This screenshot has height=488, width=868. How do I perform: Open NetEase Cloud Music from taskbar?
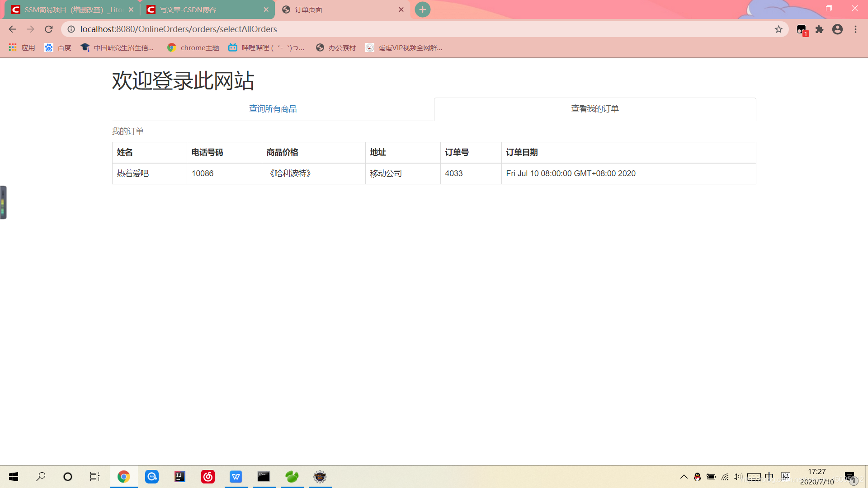click(208, 477)
